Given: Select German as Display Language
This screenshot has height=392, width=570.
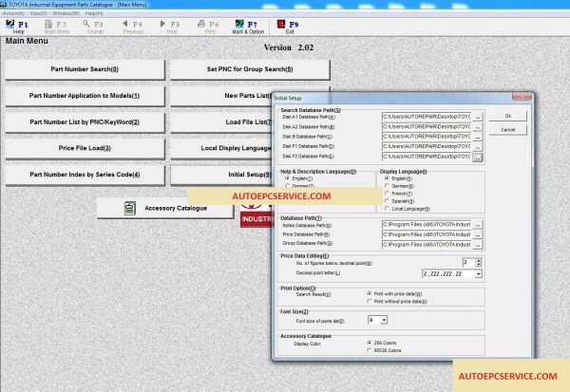Looking at the screenshot, I should tap(388, 186).
